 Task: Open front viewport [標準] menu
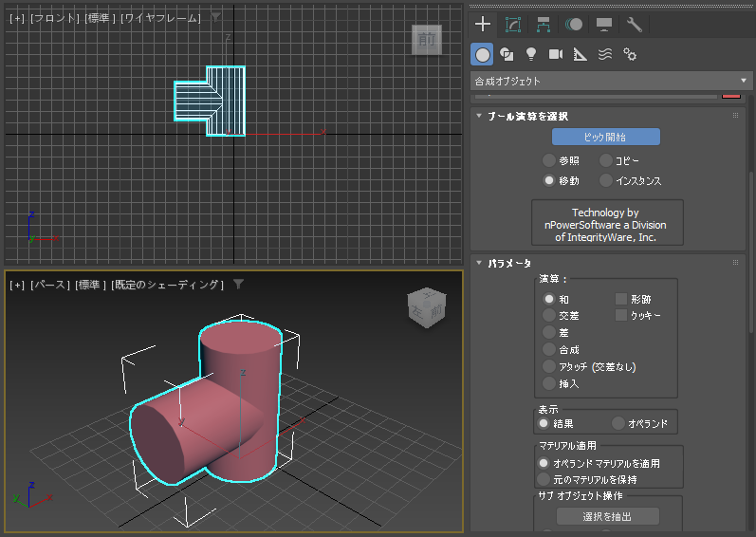pyautogui.click(x=100, y=18)
